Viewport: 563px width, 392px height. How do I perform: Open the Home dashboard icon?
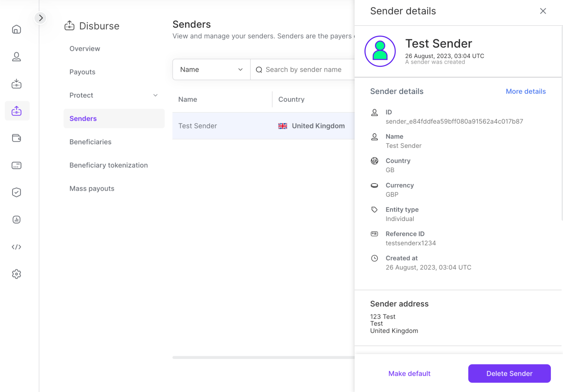pyautogui.click(x=17, y=29)
